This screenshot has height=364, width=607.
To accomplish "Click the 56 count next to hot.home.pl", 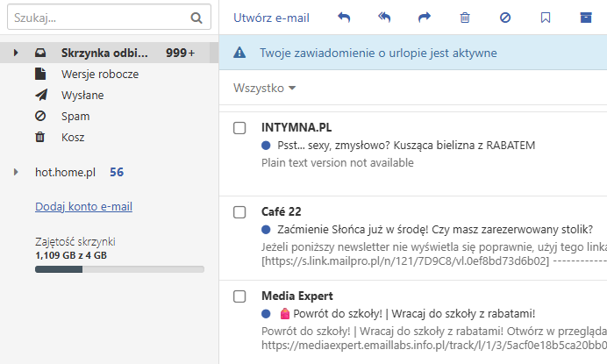I will click(x=117, y=172).
